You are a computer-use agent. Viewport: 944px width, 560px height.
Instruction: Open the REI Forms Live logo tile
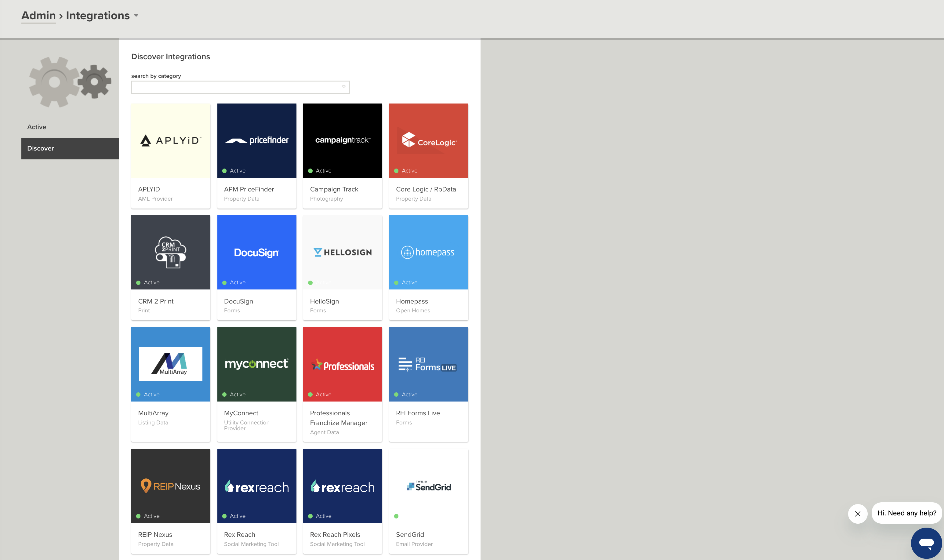coord(429,364)
